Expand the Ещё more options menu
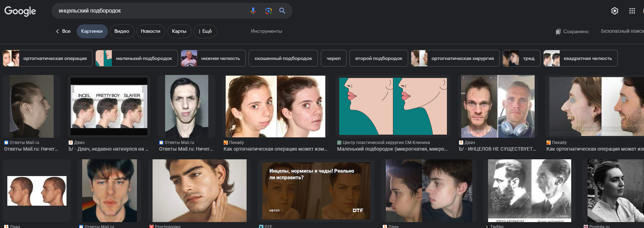The image size is (644, 228). (x=205, y=31)
